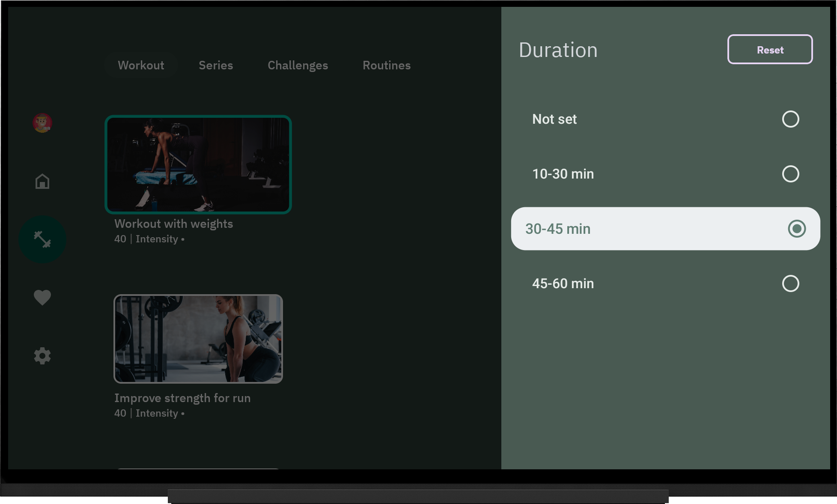Open favorites with the heart icon
The height and width of the screenshot is (504, 837).
click(x=42, y=297)
